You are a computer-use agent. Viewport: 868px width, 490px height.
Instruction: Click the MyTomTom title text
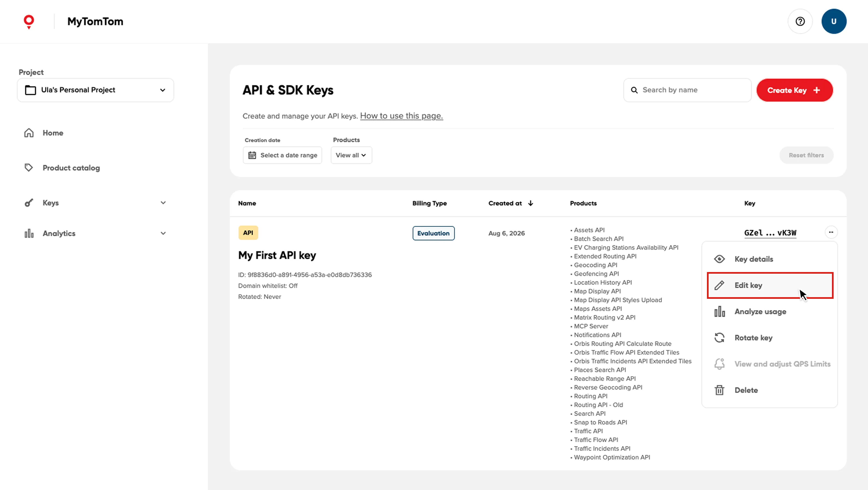[95, 22]
